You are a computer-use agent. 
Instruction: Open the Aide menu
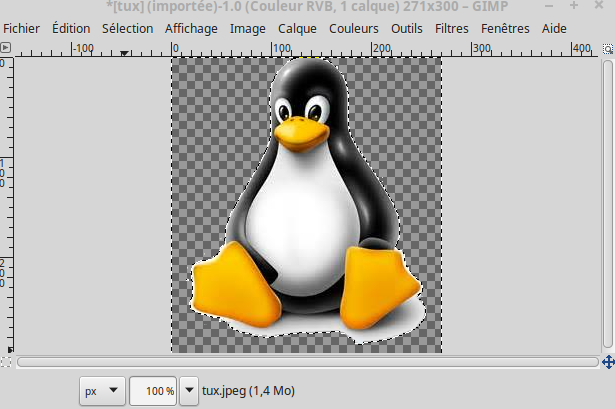tap(554, 29)
